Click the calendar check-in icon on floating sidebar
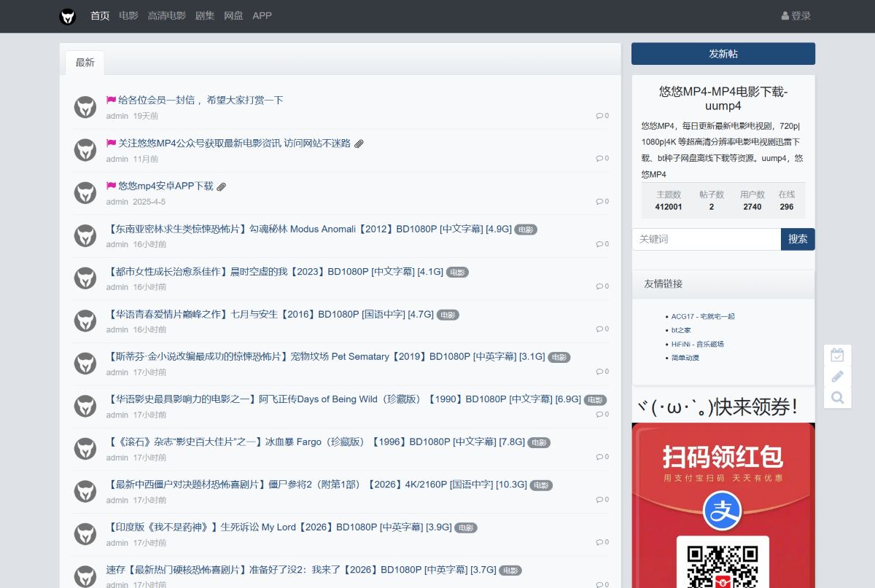The width and height of the screenshot is (875, 588). click(x=837, y=355)
